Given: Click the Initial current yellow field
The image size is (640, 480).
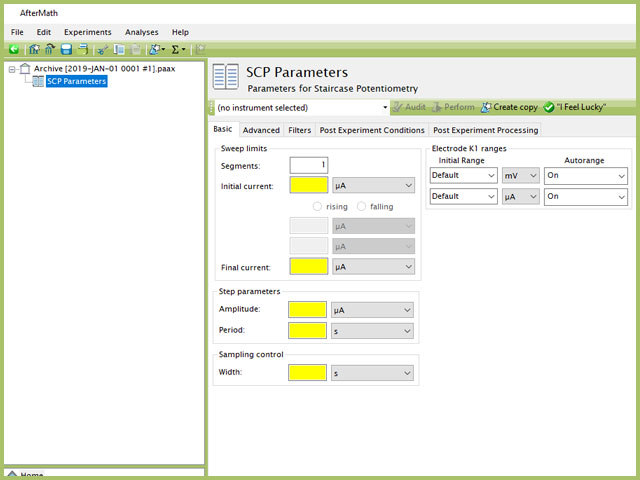Looking at the screenshot, I should click(309, 185).
